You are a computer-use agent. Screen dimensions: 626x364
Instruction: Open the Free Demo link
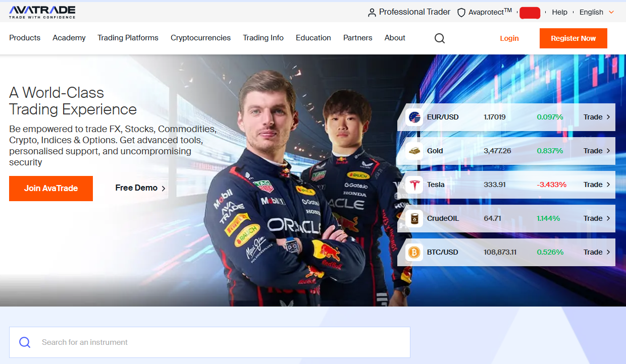click(x=140, y=188)
